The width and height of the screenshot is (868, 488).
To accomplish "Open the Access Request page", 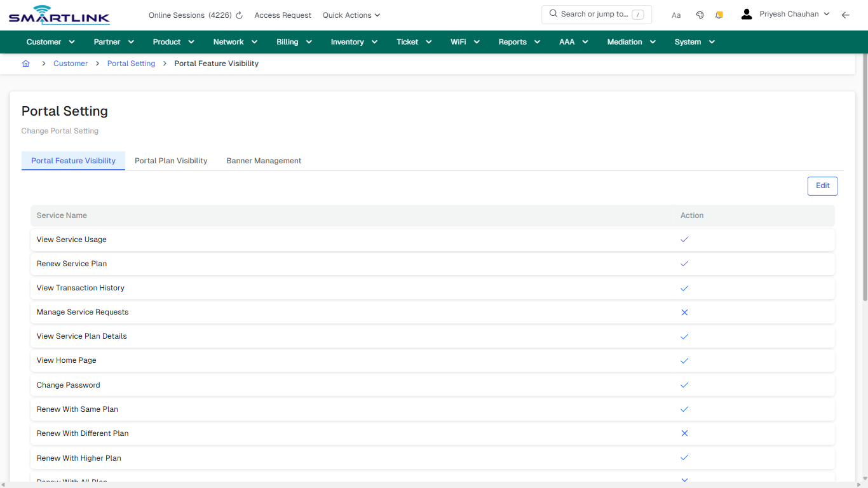I will coord(282,15).
